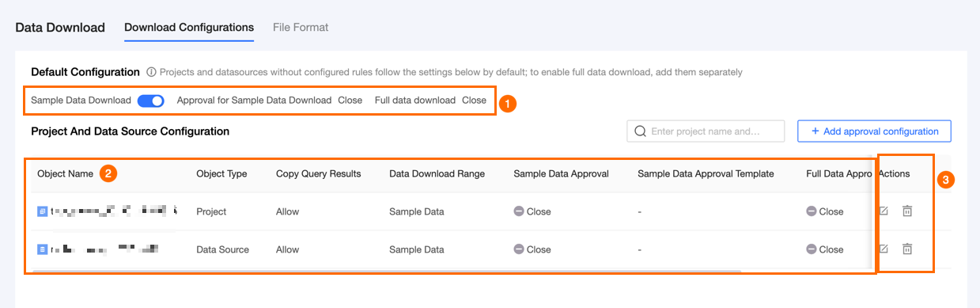Click 'Allow' in the Project row
This screenshot has width=980, height=308.
288,211
